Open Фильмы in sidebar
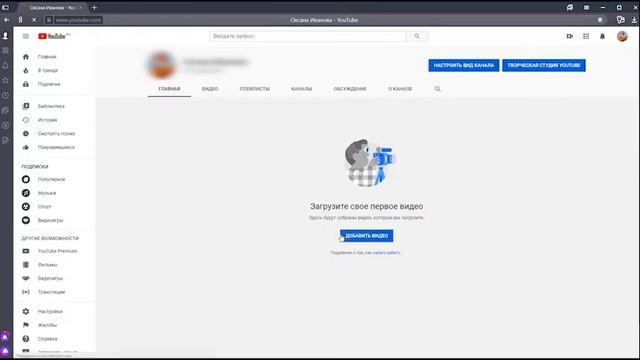The width and height of the screenshot is (640, 360). [x=55, y=265]
